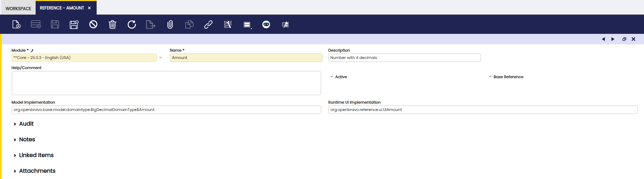Click the Cancel Changes circle-slash icon
644x179 pixels.
pos(93,24)
